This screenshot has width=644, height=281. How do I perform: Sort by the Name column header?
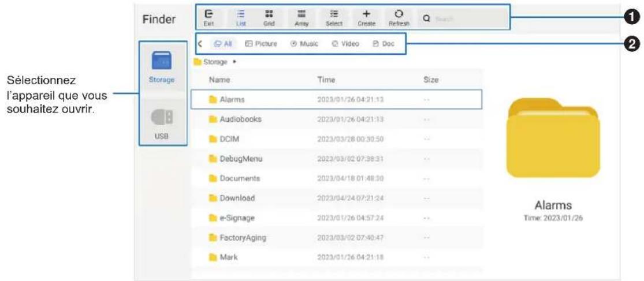[219, 80]
